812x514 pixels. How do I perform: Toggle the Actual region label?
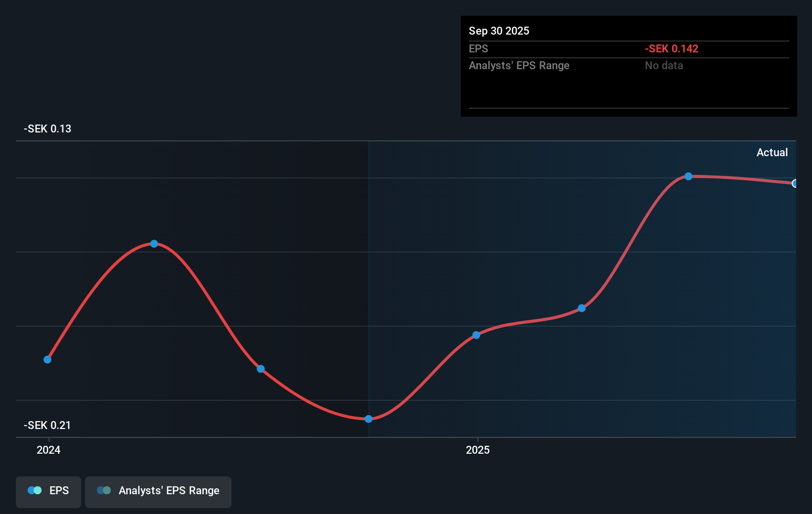click(x=772, y=152)
